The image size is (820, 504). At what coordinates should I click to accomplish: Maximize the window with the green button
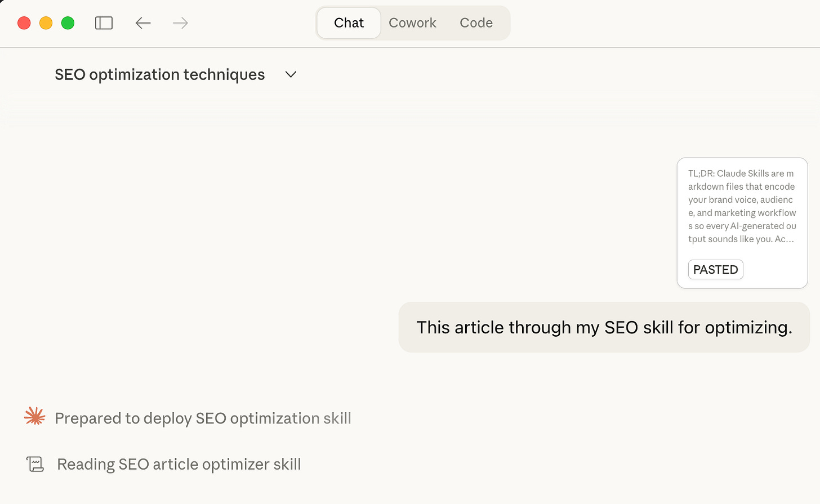(x=68, y=23)
